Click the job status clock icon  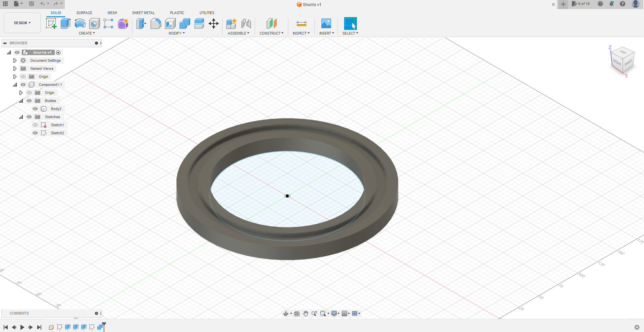(600, 4)
